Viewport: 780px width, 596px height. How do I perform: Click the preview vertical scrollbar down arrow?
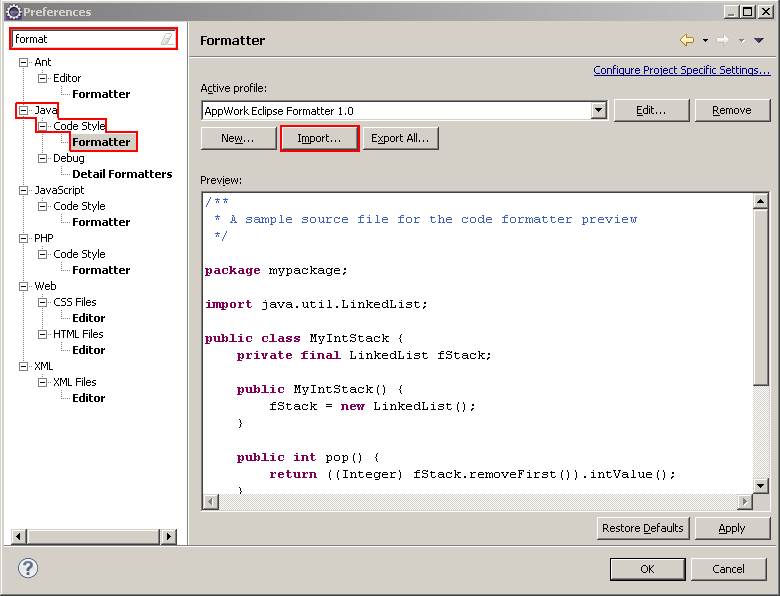coord(761,485)
